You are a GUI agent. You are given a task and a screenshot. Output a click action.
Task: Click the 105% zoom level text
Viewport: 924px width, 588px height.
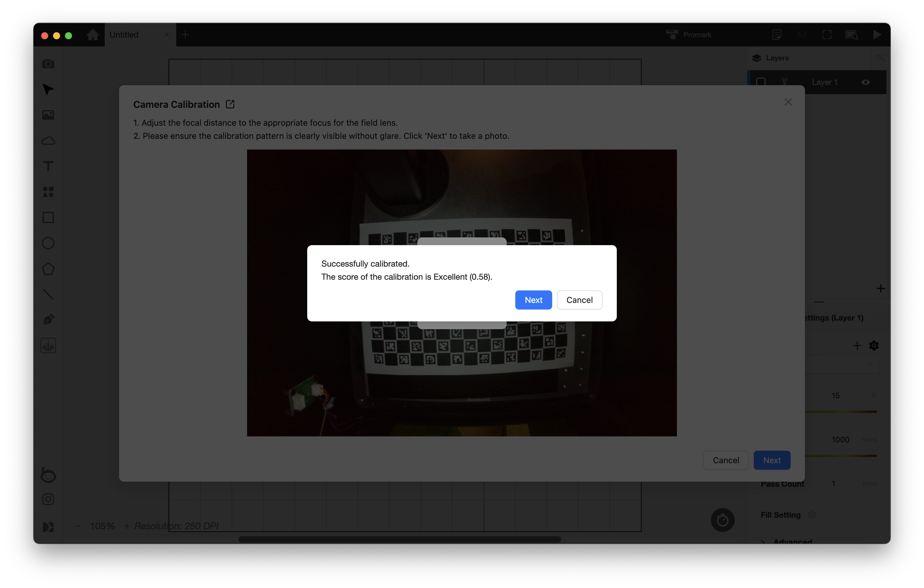[102, 526]
